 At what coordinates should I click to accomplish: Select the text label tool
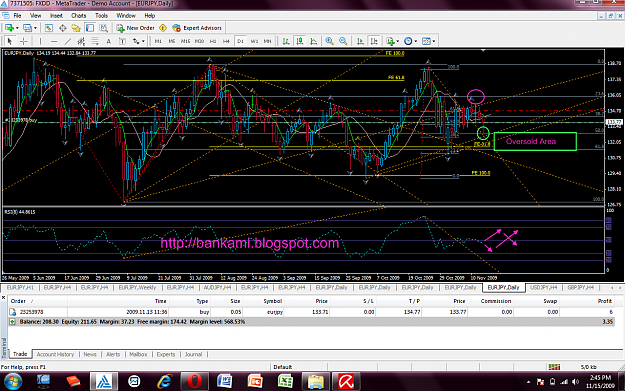tap(122, 41)
